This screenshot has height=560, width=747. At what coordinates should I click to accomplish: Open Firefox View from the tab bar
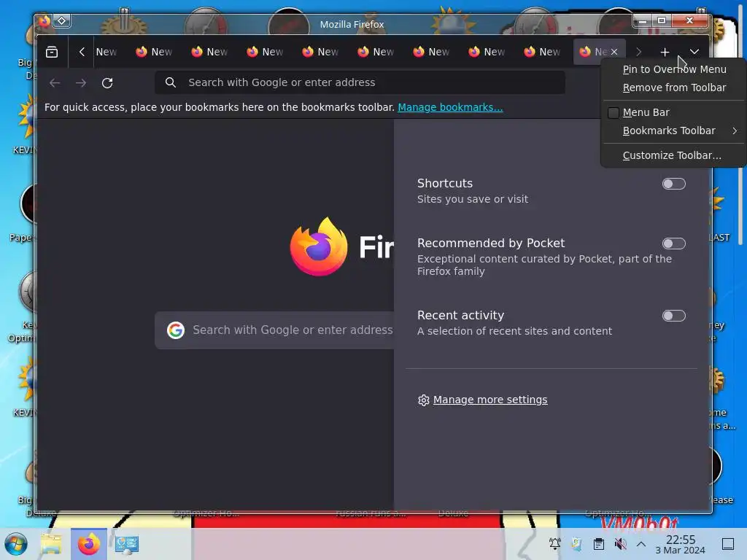(52, 52)
